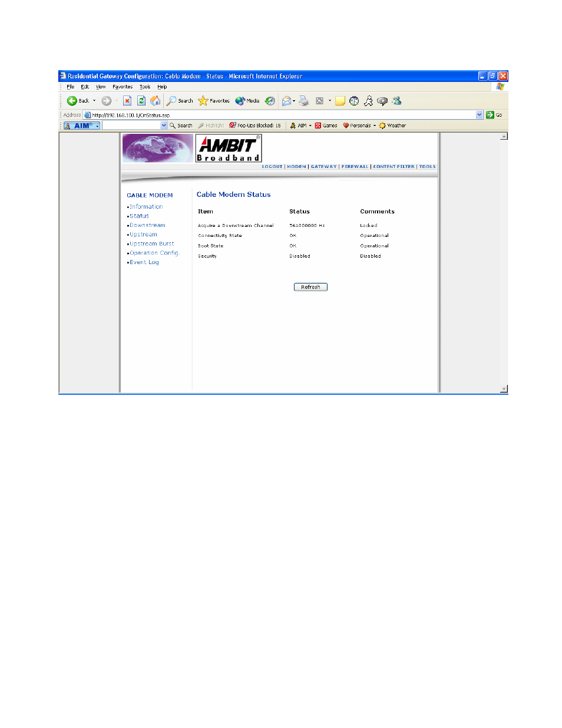This screenshot has width=562, height=728.
Task: Open Weather in AIM toolbar
Action: (x=392, y=126)
